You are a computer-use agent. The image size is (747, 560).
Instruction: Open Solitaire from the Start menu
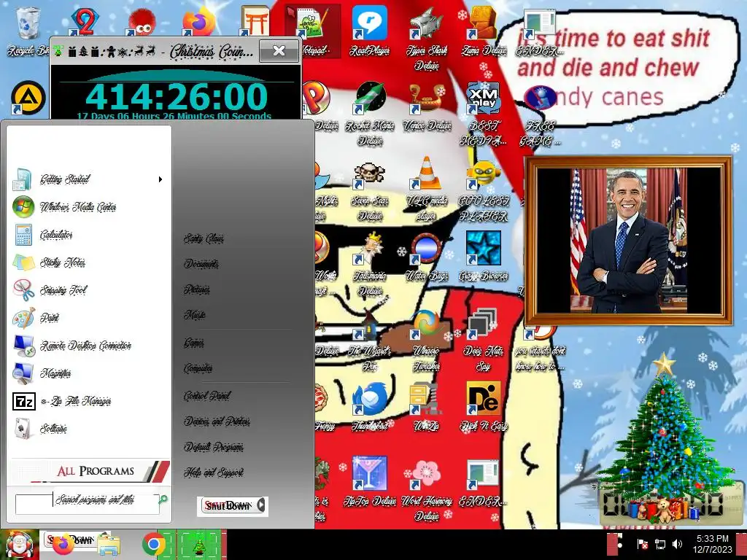point(88,429)
